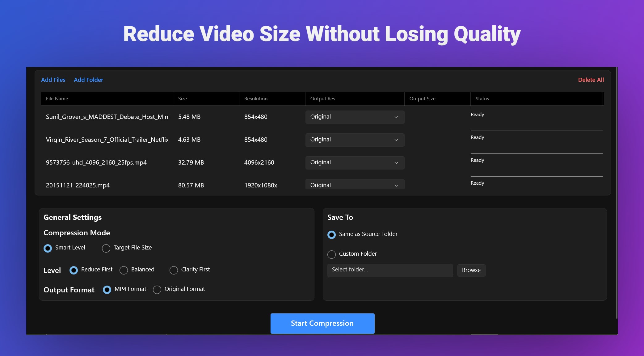The height and width of the screenshot is (356, 644).
Task: Select Same as Source Folder option
Action: coord(331,235)
